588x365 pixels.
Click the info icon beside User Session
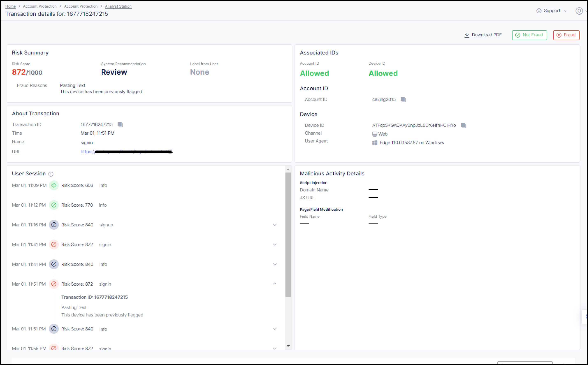[x=51, y=174]
